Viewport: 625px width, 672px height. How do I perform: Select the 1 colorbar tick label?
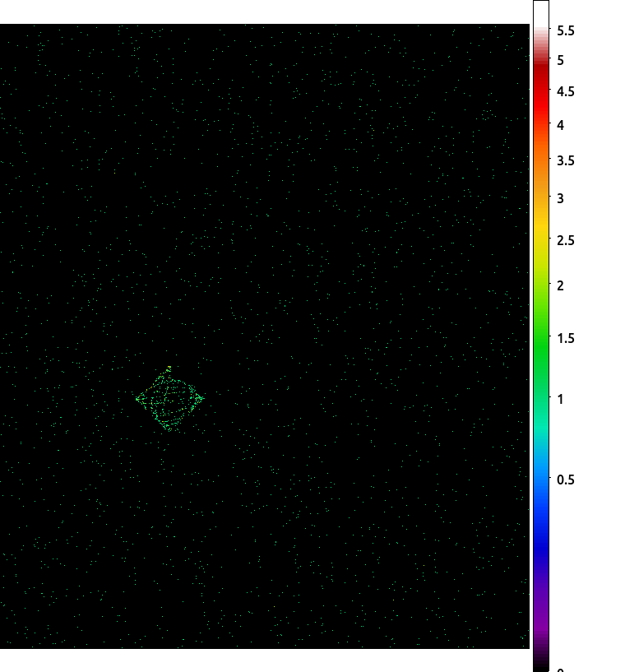tap(560, 399)
